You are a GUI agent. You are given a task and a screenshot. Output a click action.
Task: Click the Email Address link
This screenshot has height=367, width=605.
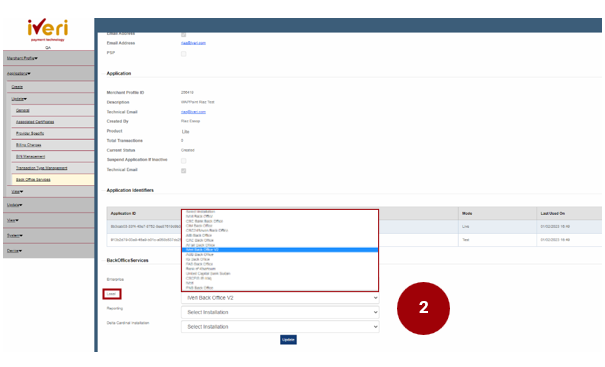193,43
